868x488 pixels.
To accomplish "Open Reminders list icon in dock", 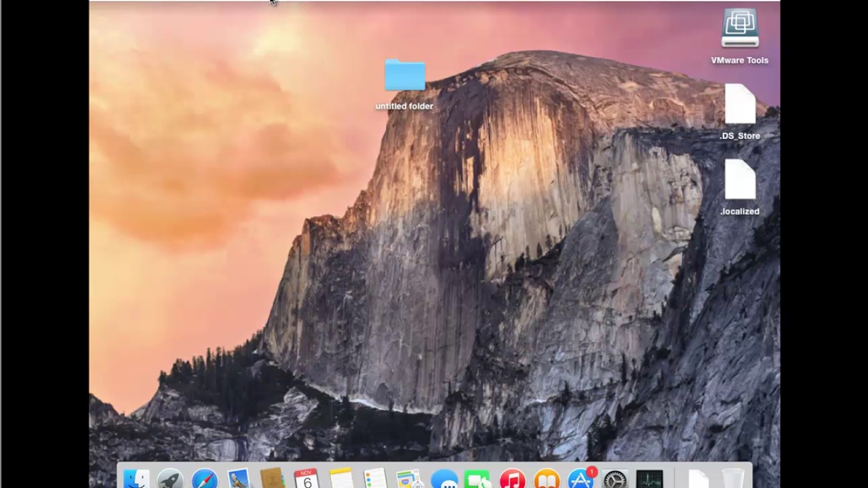I will (375, 479).
